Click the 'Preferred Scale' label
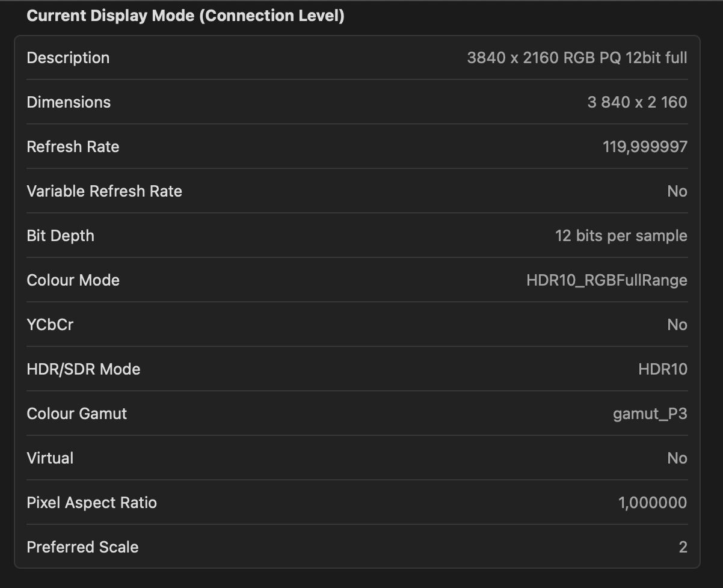This screenshot has width=723, height=588. click(x=82, y=547)
